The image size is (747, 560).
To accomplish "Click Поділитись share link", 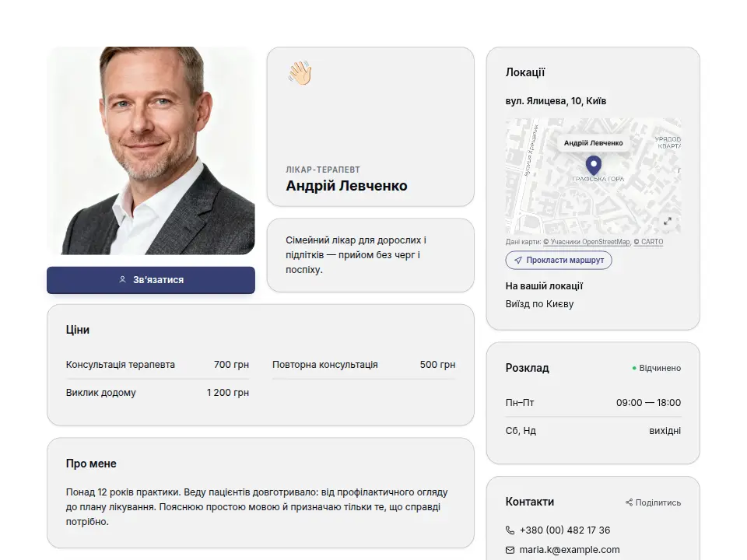I will pos(653,502).
